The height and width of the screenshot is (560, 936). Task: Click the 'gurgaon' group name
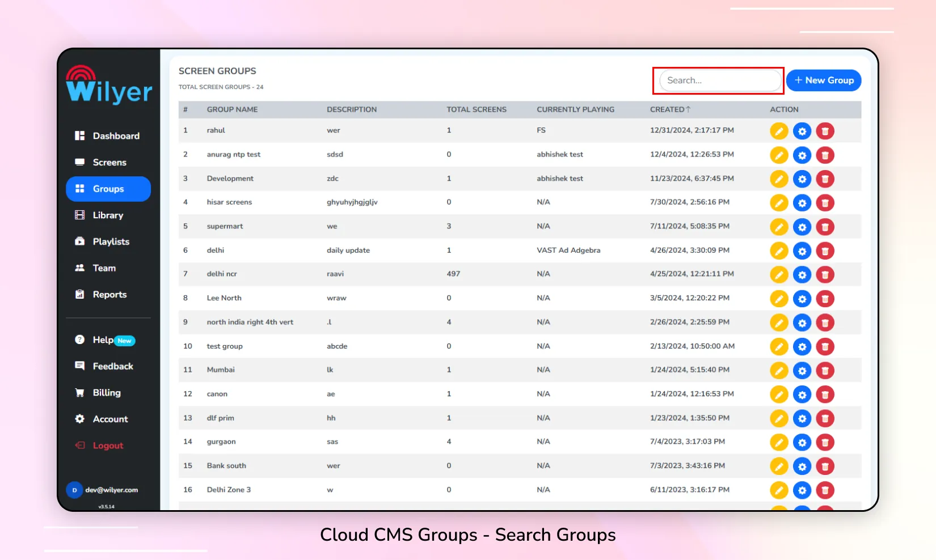tap(221, 442)
